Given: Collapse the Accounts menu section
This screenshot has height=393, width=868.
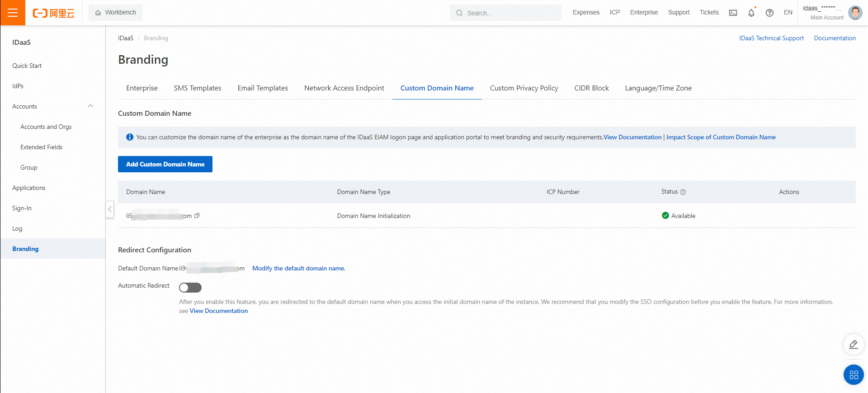Looking at the screenshot, I should [90, 106].
